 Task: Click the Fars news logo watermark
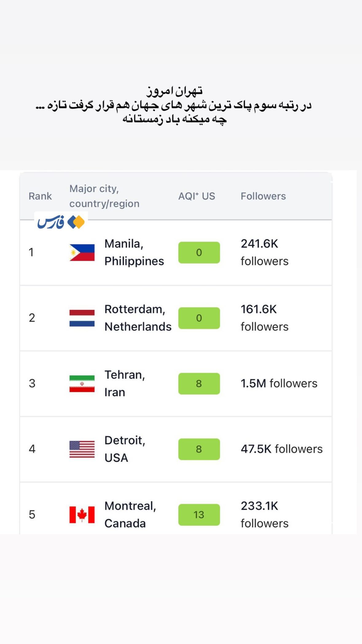click(x=61, y=222)
